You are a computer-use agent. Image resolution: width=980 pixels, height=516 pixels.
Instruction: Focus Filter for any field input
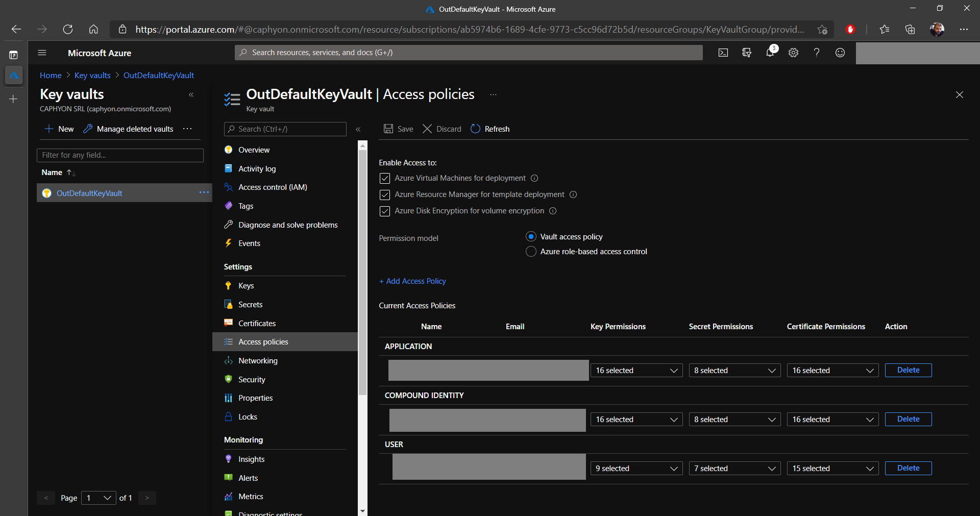(x=120, y=155)
